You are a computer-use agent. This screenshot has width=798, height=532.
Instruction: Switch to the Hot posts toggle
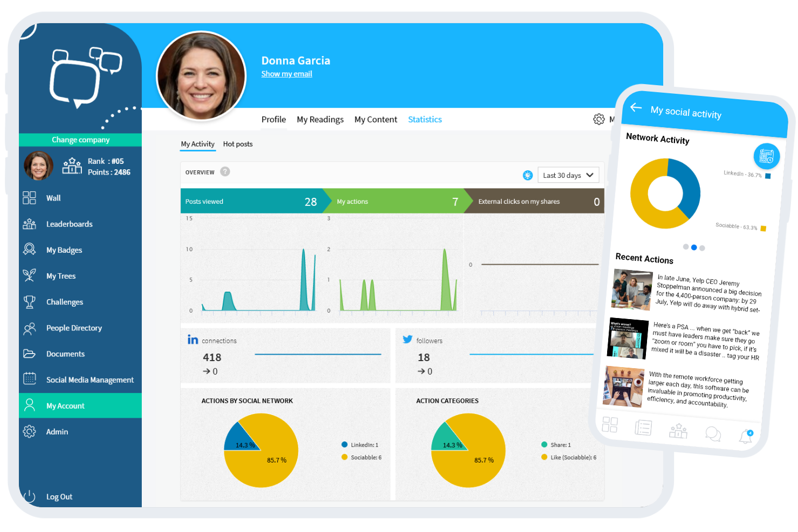(x=238, y=144)
